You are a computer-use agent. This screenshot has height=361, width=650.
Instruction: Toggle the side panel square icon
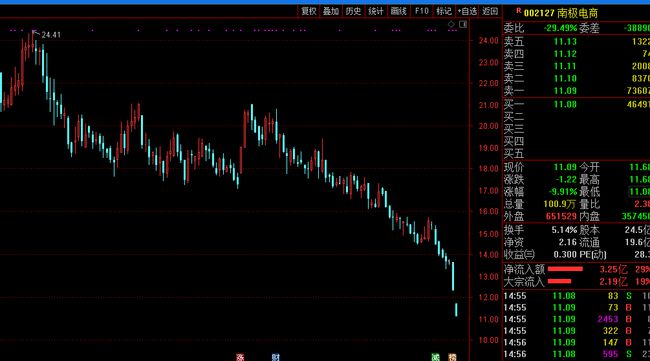463,24
